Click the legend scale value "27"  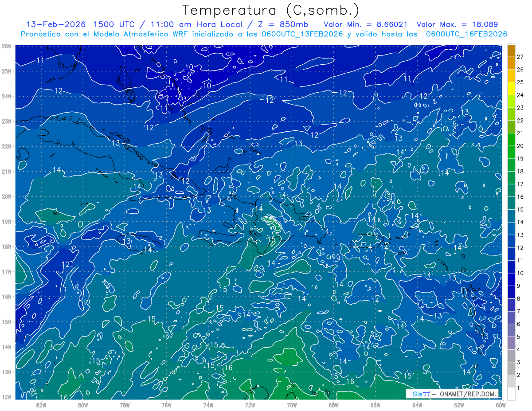click(x=520, y=57)
